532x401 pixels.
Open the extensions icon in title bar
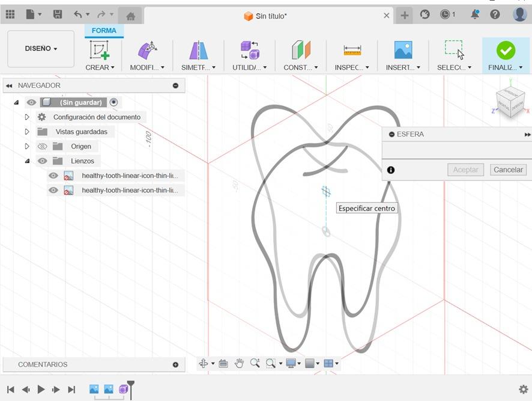(x=425, y=14)
